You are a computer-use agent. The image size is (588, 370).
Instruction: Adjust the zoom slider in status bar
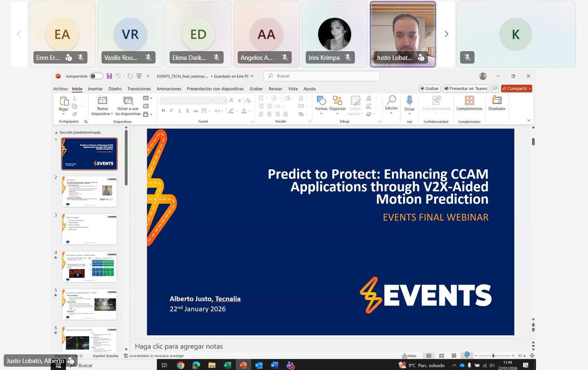coord(493,356)
